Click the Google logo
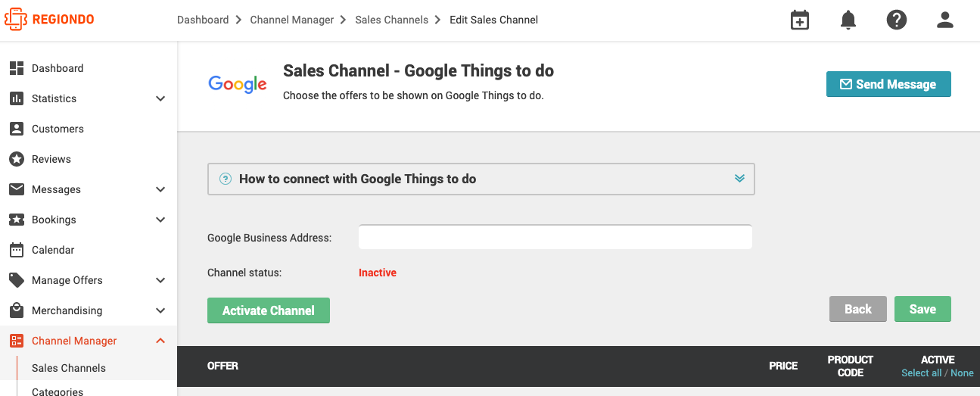This screenshot has width=980, height=396. (238, 84)
